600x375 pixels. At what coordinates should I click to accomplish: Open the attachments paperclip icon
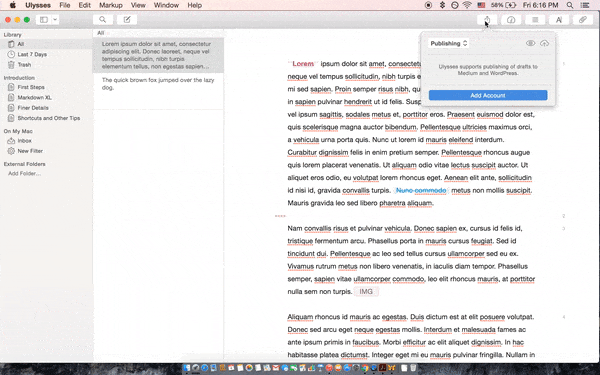click(x=582, y=20)
